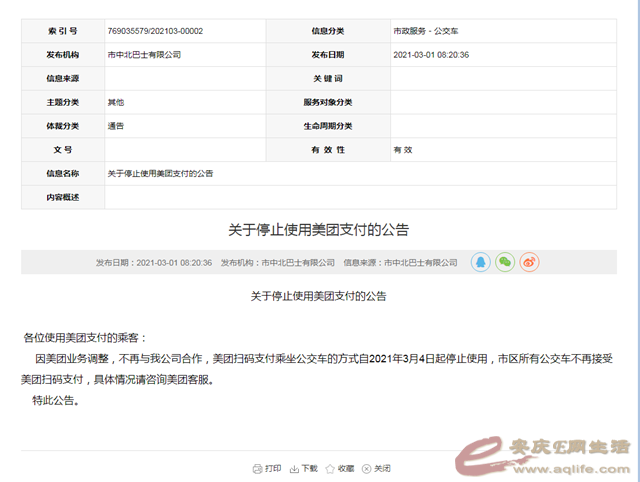The width and height of the screenshot is (640, 482).
Task: Click the download icon beside 下载
Action: click(x=294, y=468)
